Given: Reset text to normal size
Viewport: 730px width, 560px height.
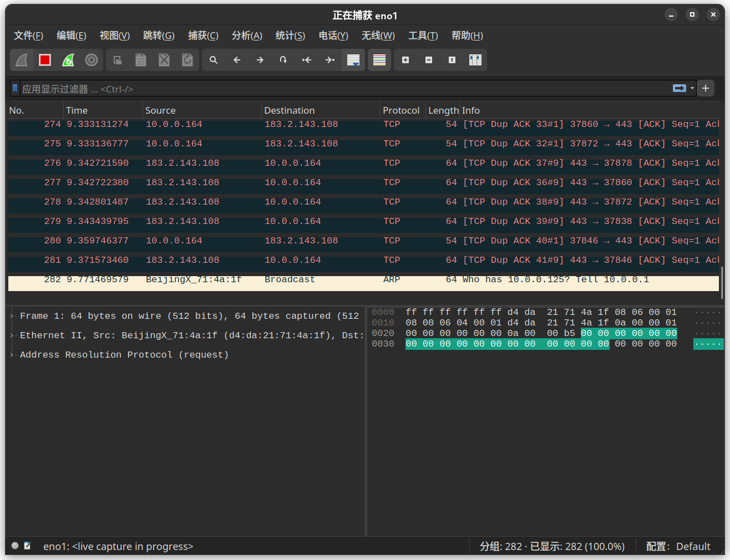Looking at the screenshot, I should pos(452,60).
